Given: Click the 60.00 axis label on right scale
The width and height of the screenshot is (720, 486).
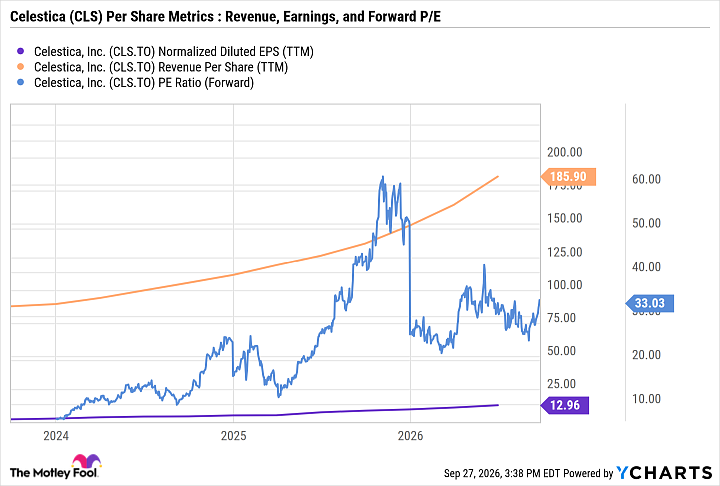Looking at the screenshot, I should (647, 179).
